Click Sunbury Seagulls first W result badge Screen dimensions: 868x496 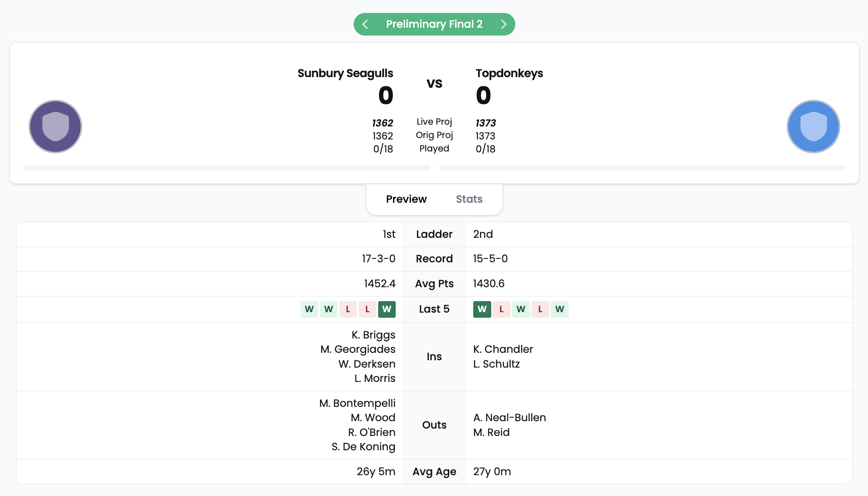[x=309, y=309]
